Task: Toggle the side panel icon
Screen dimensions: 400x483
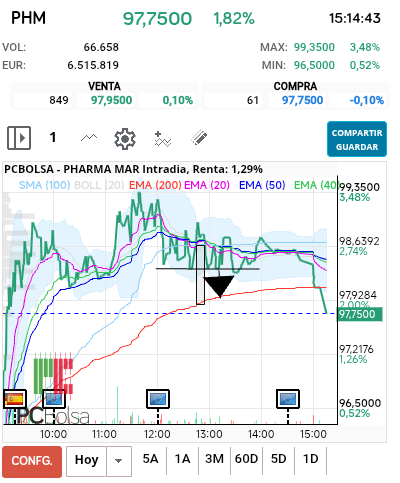Action: [19, 138]
